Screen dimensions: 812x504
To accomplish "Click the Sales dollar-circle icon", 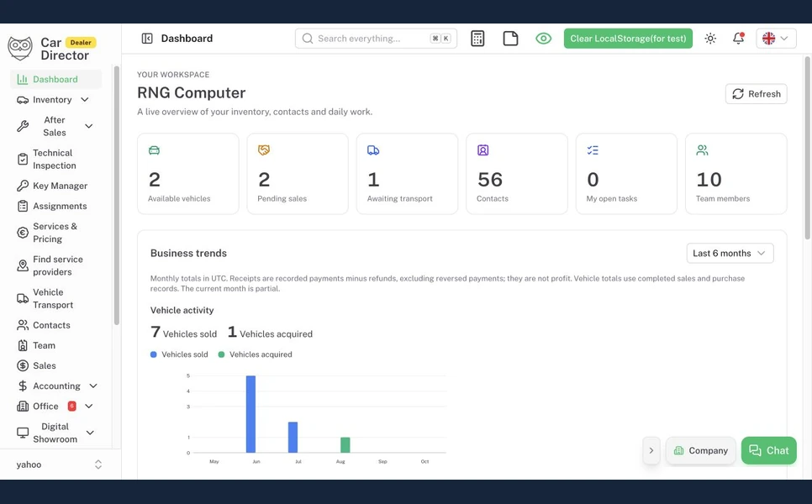I will click(x=23, y=365).
